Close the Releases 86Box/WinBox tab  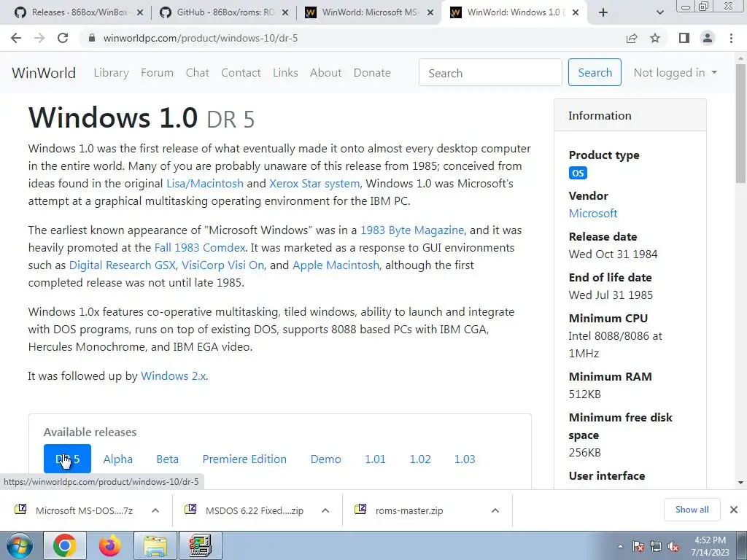140,13
